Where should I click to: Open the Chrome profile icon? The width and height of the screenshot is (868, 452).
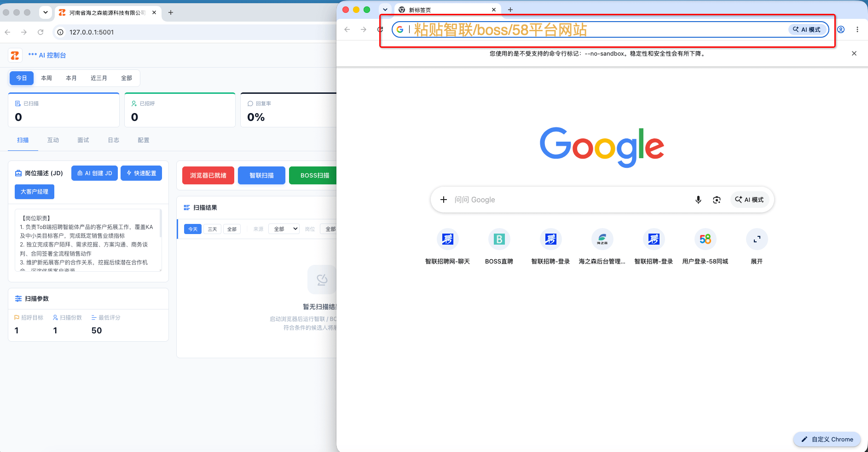[x=841, y=29]
